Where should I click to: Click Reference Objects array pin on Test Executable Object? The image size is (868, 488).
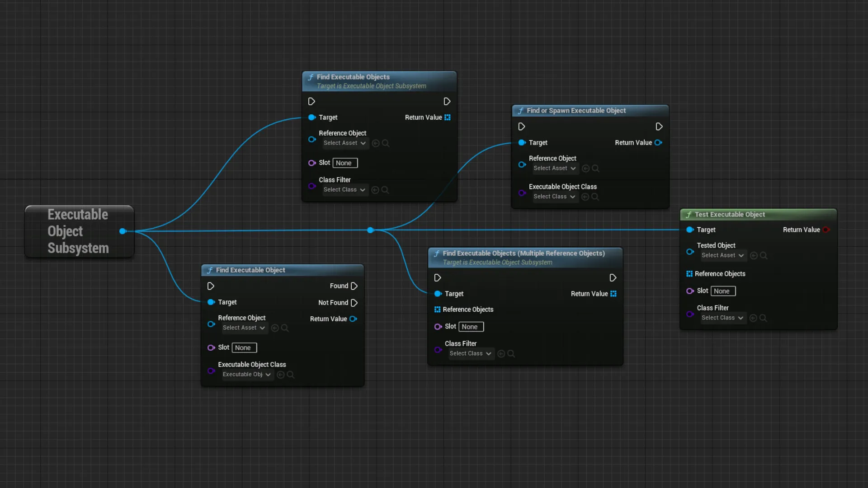pos(689,274)
